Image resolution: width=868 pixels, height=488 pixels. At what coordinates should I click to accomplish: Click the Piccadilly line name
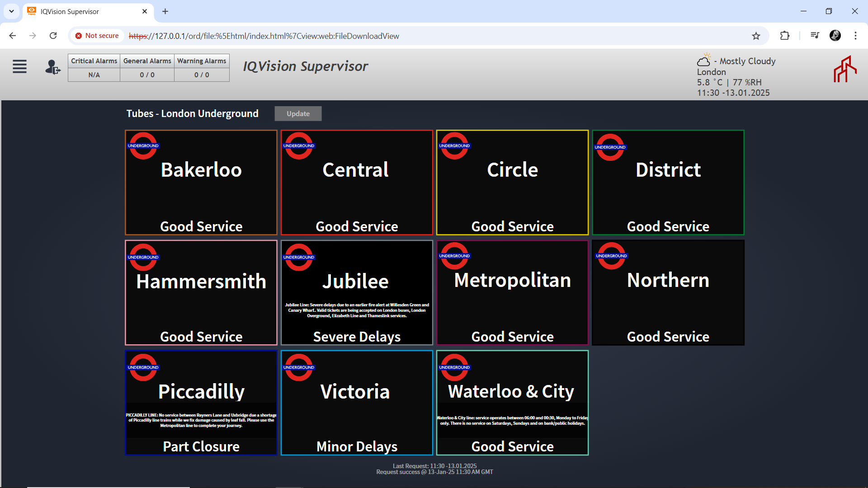(201, 392)
